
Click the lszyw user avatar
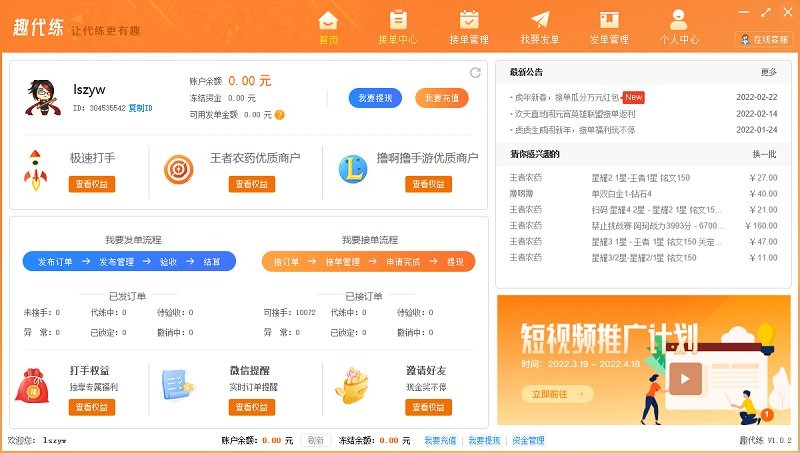pyautogui.click(x=42, y=97)
